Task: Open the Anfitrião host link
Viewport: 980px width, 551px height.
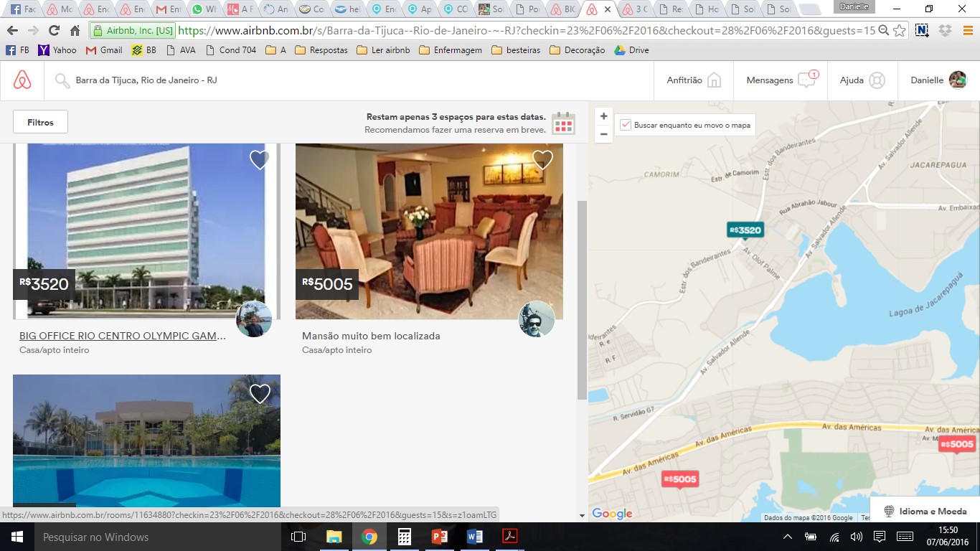Action: coord(694,80)
